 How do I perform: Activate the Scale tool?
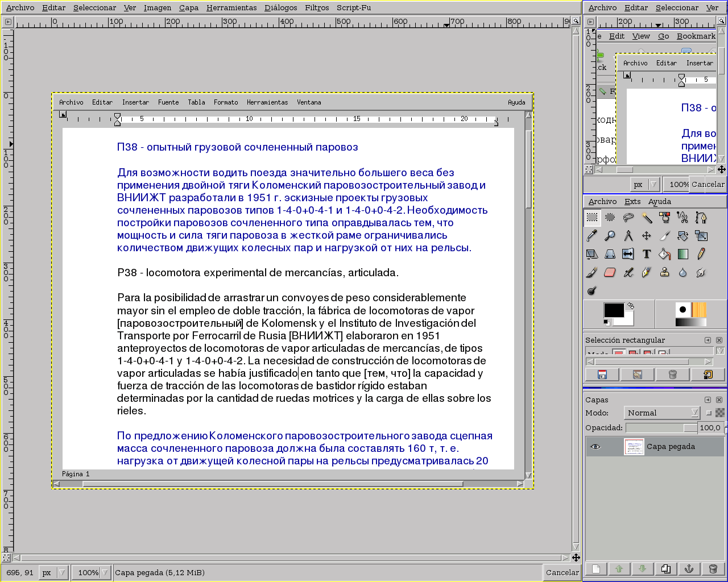tap(701, 236)
